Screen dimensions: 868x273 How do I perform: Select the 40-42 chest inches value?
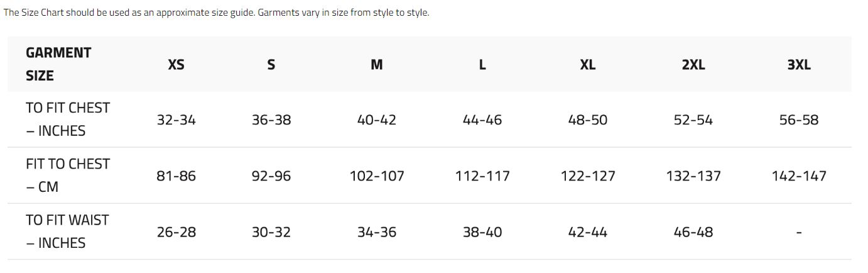pos(376,120)
